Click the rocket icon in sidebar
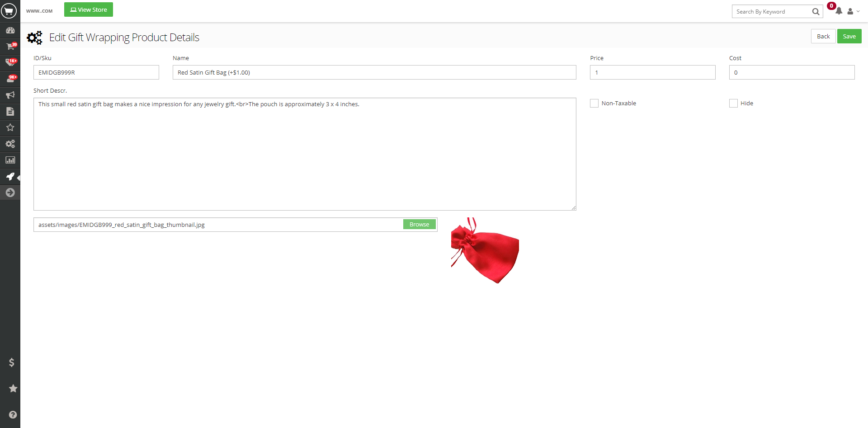 coord(10,176)
